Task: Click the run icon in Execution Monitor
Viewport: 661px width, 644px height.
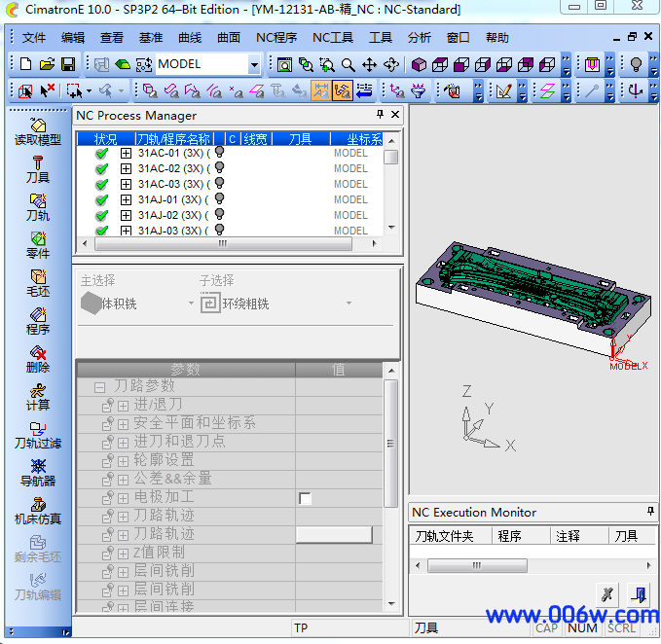Action: coord(607,594)
